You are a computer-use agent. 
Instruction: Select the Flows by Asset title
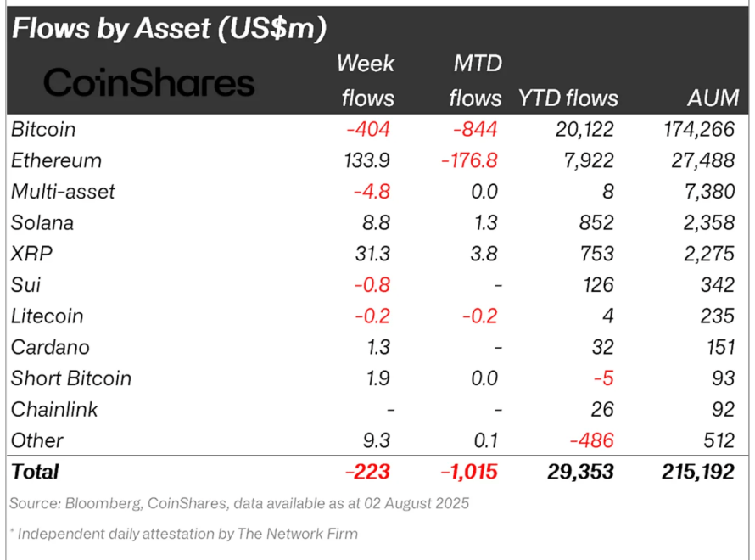169,28
